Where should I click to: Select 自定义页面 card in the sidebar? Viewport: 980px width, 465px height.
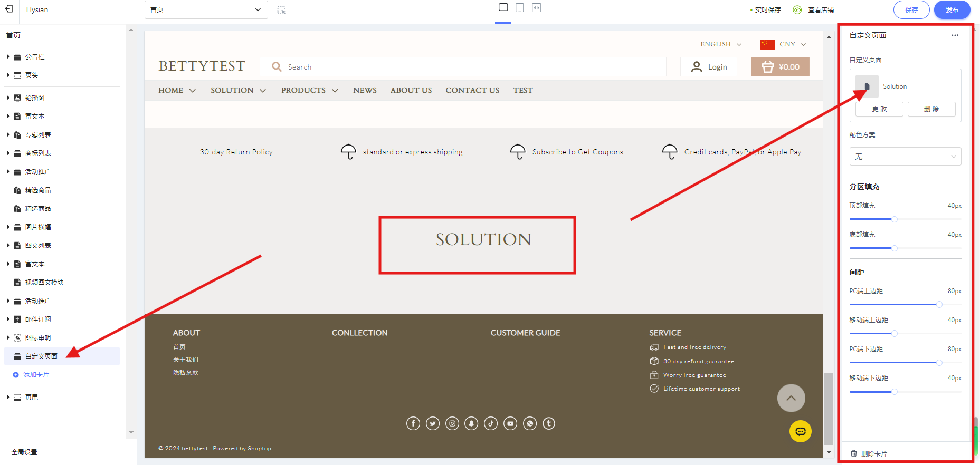(41, 356)
